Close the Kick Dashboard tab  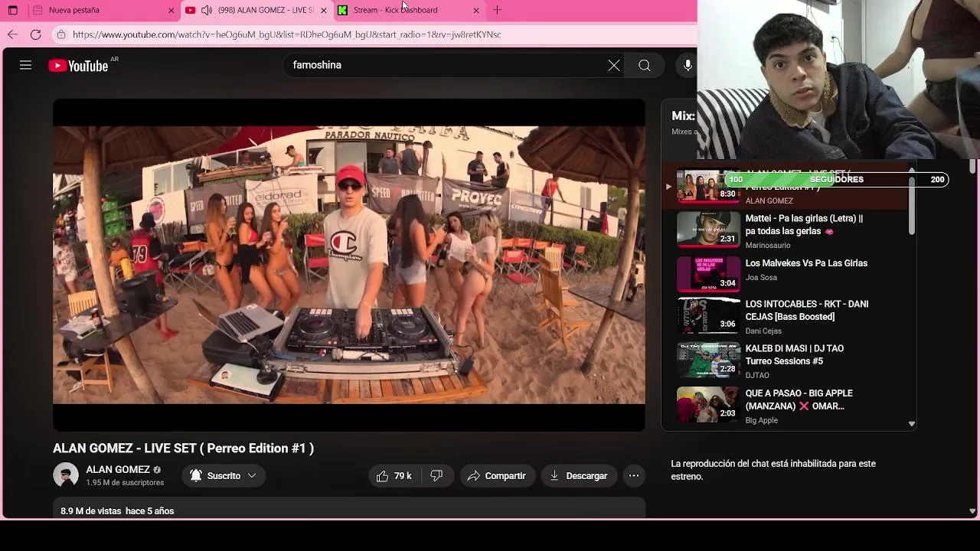point(476,10)
